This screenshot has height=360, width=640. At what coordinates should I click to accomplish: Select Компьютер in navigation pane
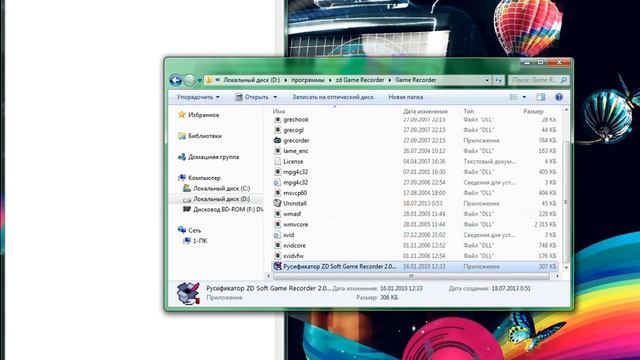[x=204, y=178]
